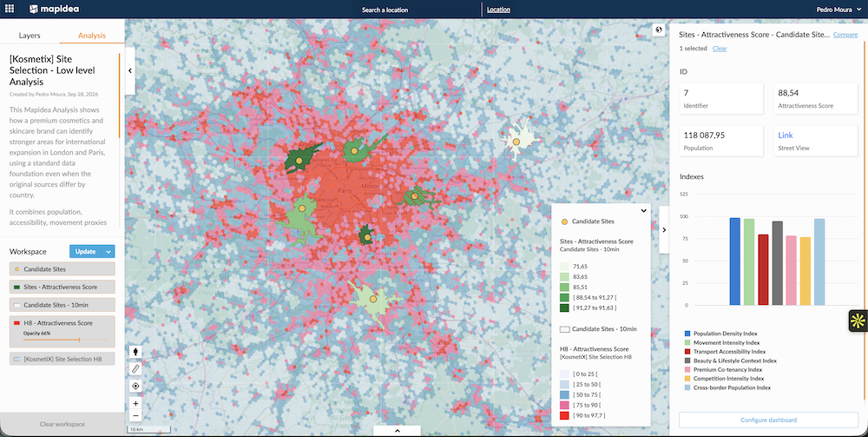Click the [ 88,54 to 91,27 [ legend swatch
The width and height of the screenshot is (868, 437).
pos(565,297)
